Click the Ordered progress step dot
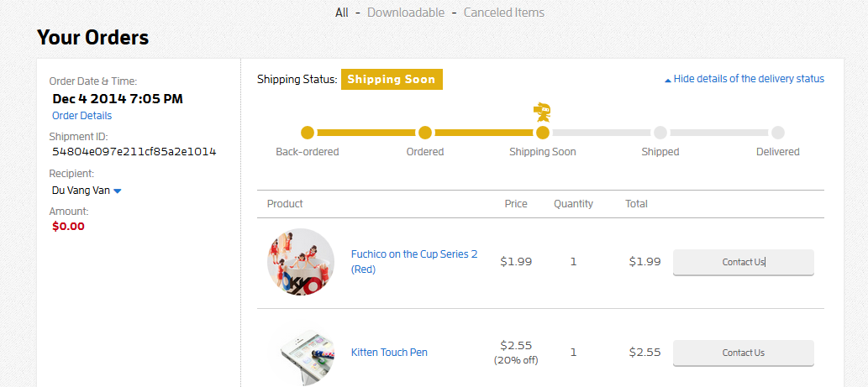868x387 pixels. [x=425, y=133]
